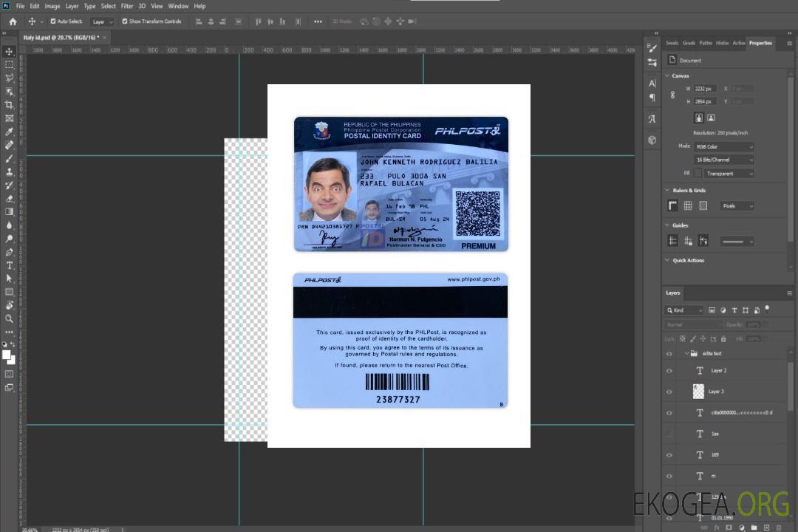
Task: Toggle the grid icon under Rulers & Grids
Action: (688, 206)
